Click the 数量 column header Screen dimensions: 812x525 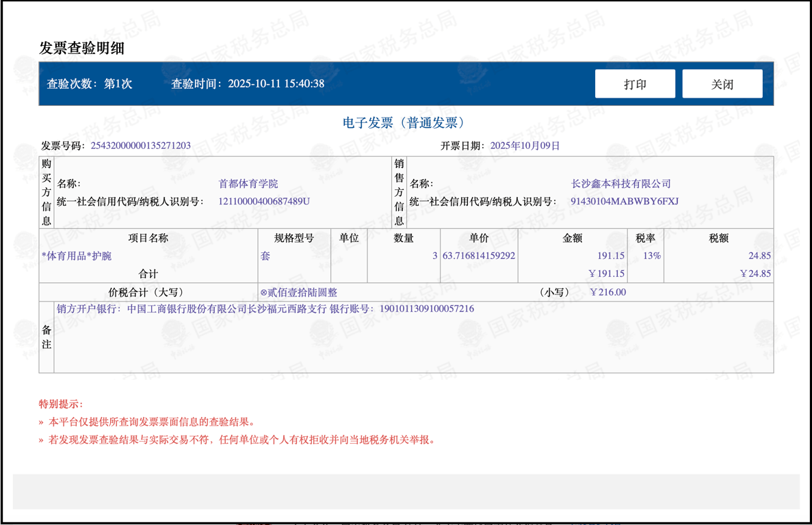pos(404,238)
